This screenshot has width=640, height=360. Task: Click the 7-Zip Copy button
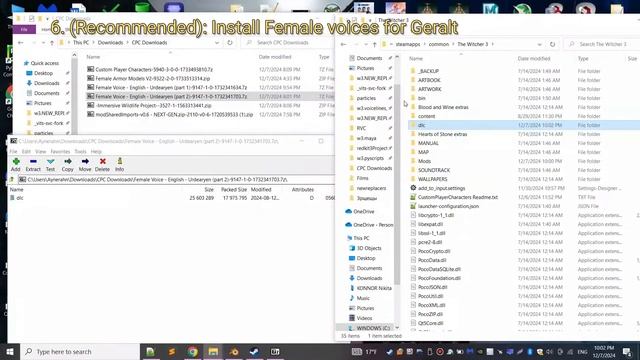pyautogui.click(x=67, y=164)
